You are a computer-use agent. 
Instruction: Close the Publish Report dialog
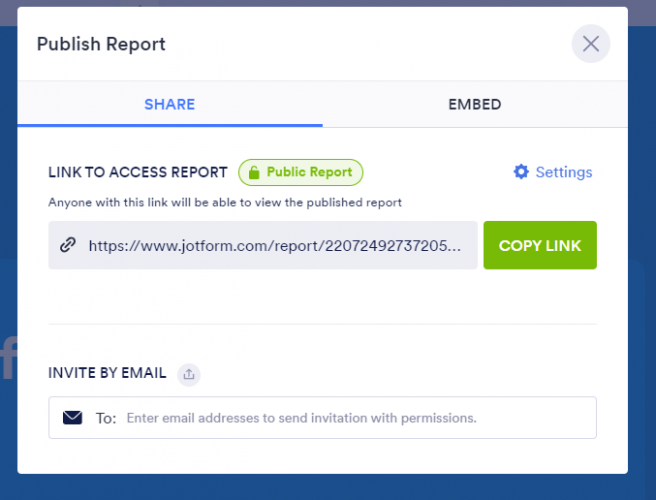pos(590,44)
